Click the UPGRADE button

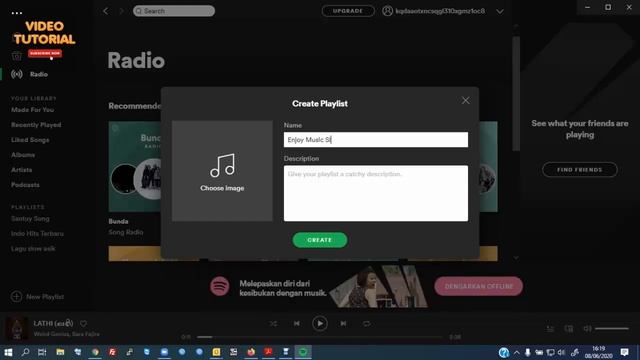coord(348,11)
